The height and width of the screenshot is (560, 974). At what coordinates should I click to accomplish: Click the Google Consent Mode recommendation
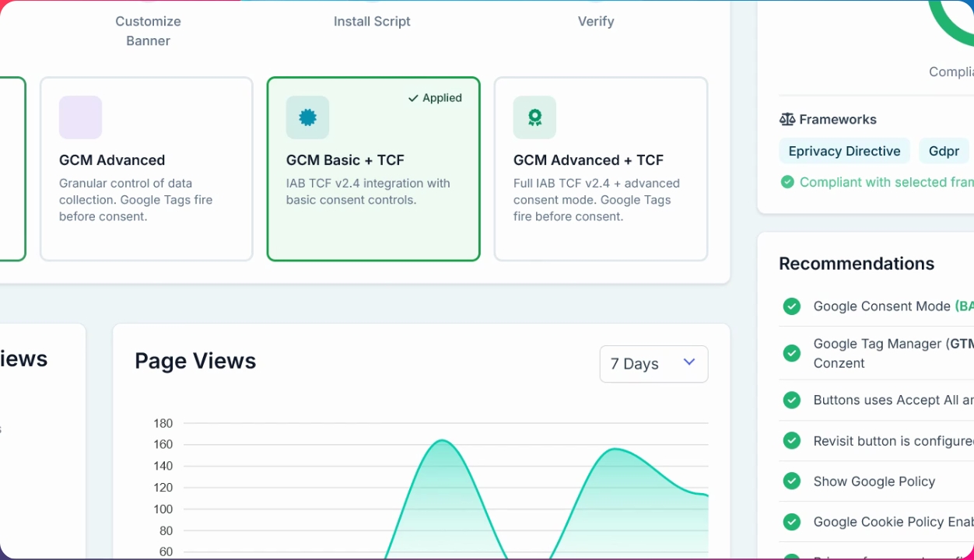[877, 306]
